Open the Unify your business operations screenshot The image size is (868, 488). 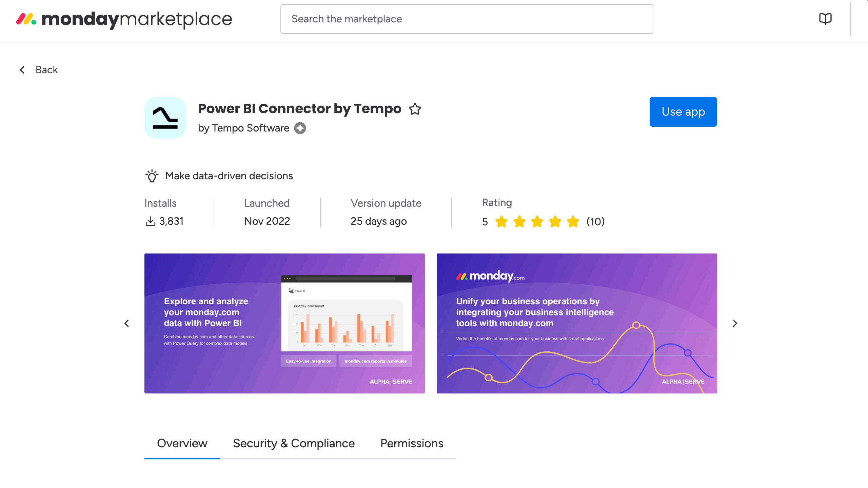(x=577, y=323)
